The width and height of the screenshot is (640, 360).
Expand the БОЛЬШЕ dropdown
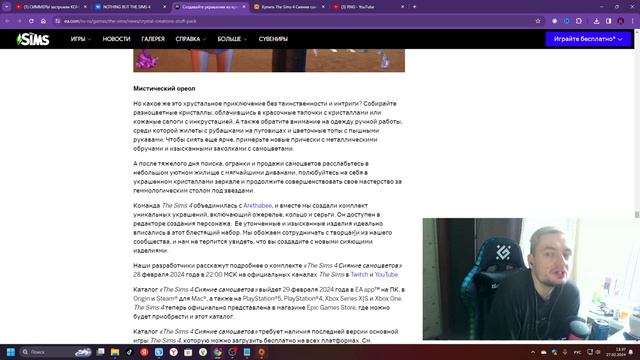tap(232, 39)
